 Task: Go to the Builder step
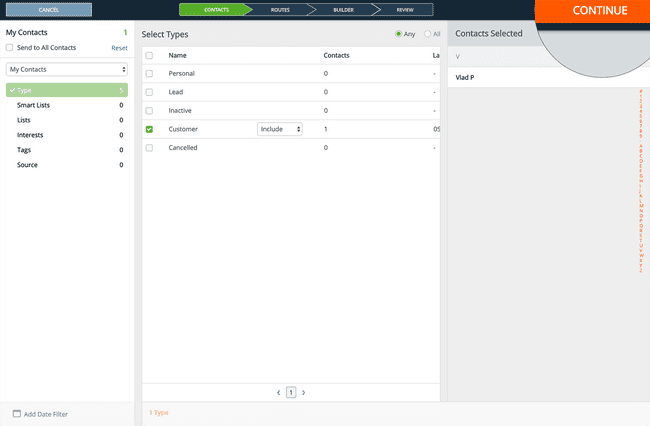(343, 10)
